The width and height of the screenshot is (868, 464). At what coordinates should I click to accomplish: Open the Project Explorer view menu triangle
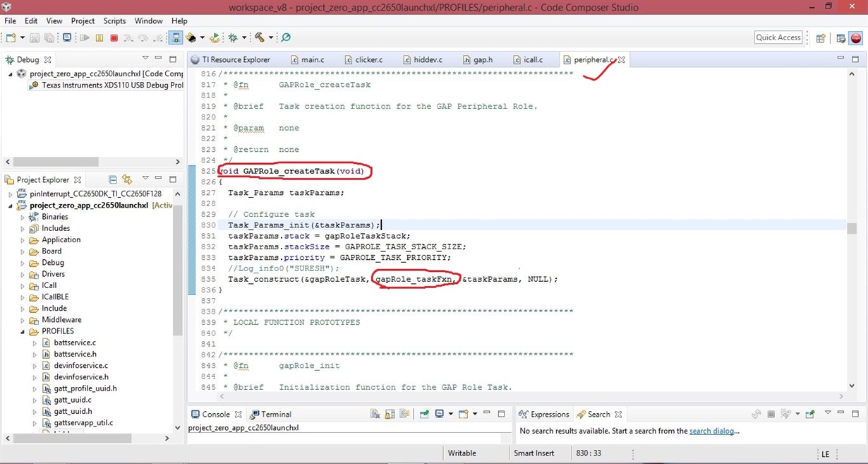point(145,179)
